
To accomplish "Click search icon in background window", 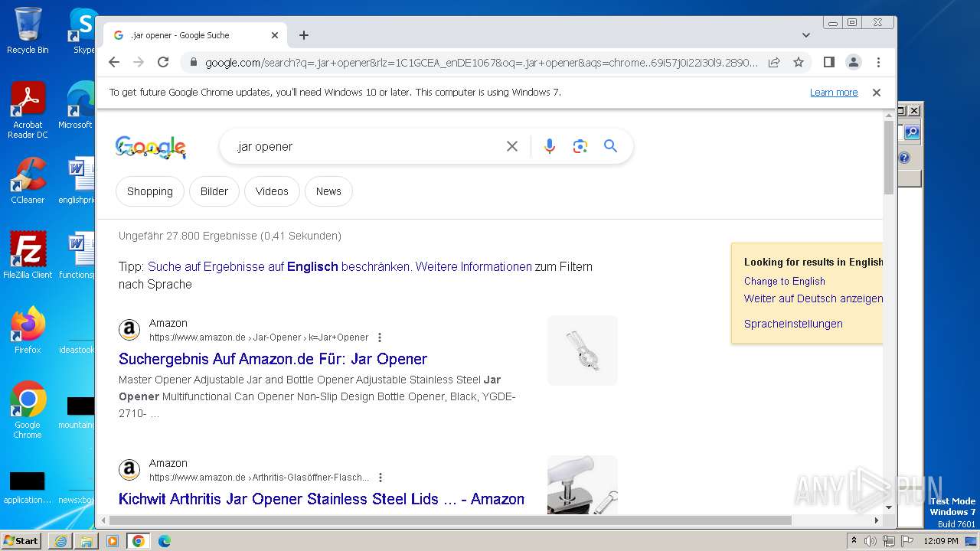I will [911, 132].
